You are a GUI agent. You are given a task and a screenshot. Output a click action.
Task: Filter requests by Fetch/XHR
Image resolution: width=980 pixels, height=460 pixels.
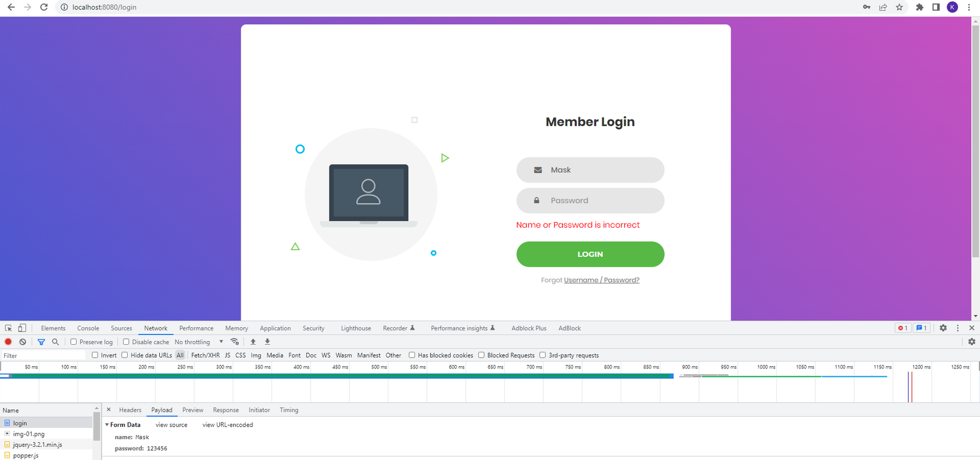(x=206, y=355)
